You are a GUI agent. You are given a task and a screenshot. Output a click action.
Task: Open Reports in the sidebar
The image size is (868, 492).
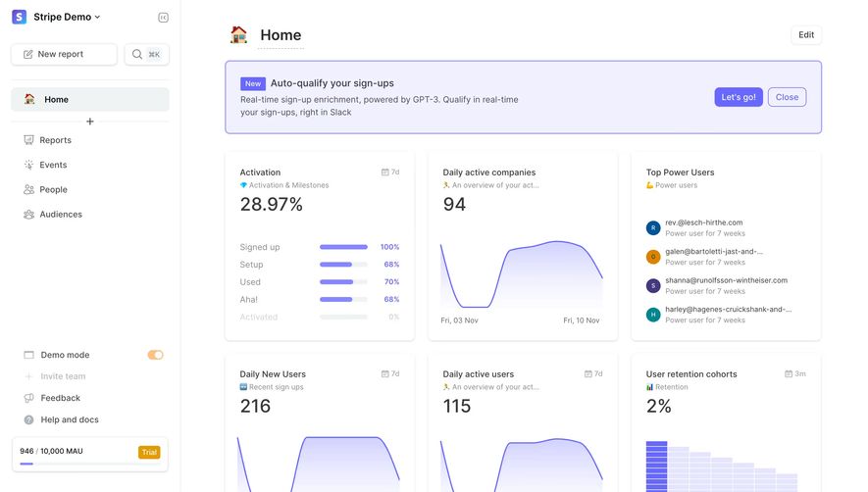[x=55, y=140]
